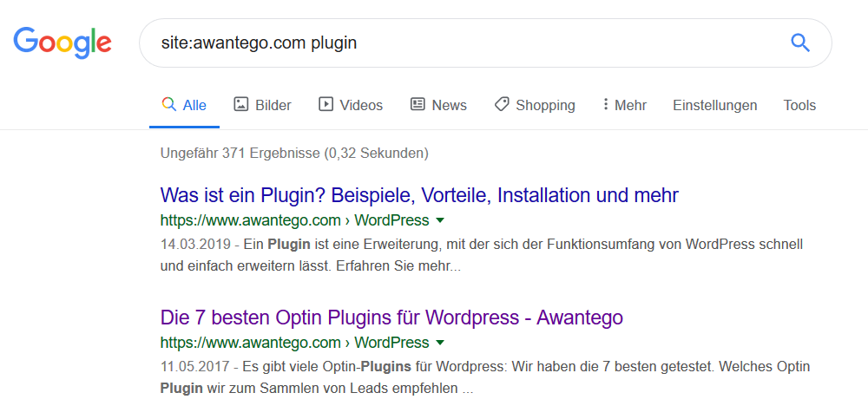Click the Videos tab play icon

[x=325, y=104]
